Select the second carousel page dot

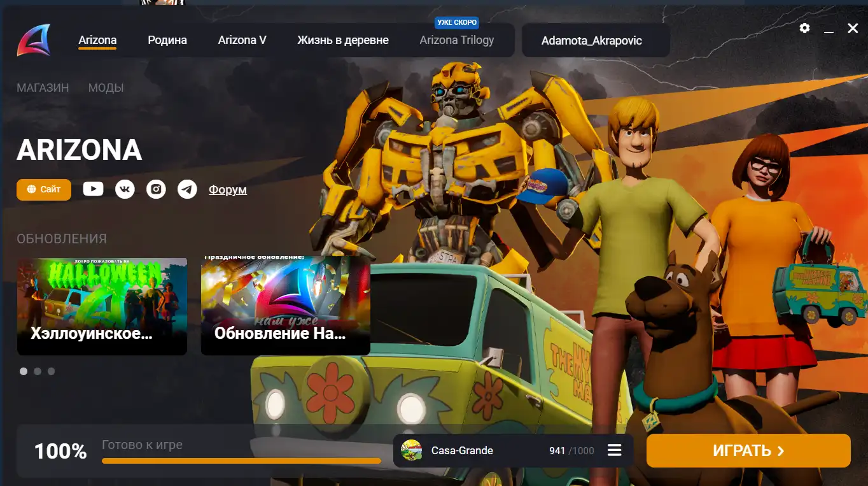(38, 371)
